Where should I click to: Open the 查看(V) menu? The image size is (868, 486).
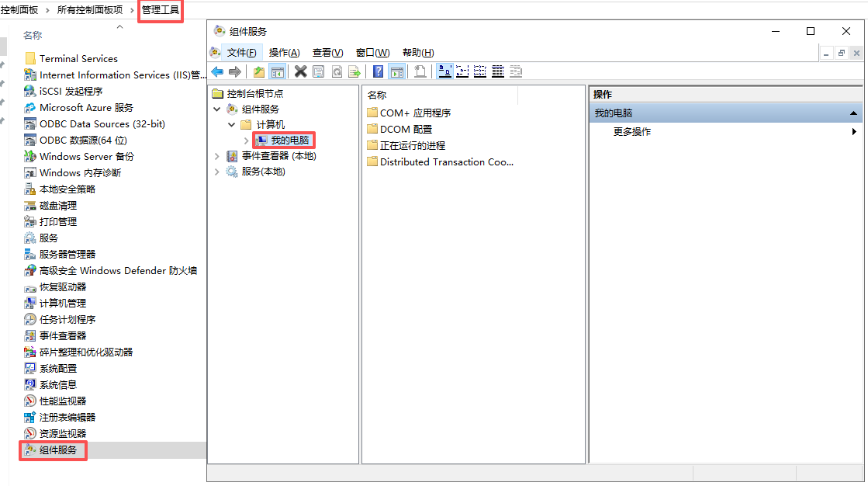point(327,53)
